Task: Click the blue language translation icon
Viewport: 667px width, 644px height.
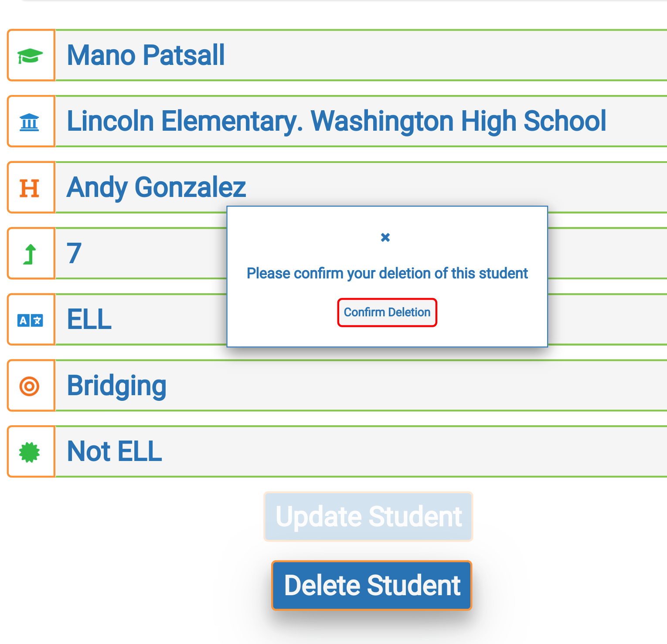Action: (x=30, y=320)
